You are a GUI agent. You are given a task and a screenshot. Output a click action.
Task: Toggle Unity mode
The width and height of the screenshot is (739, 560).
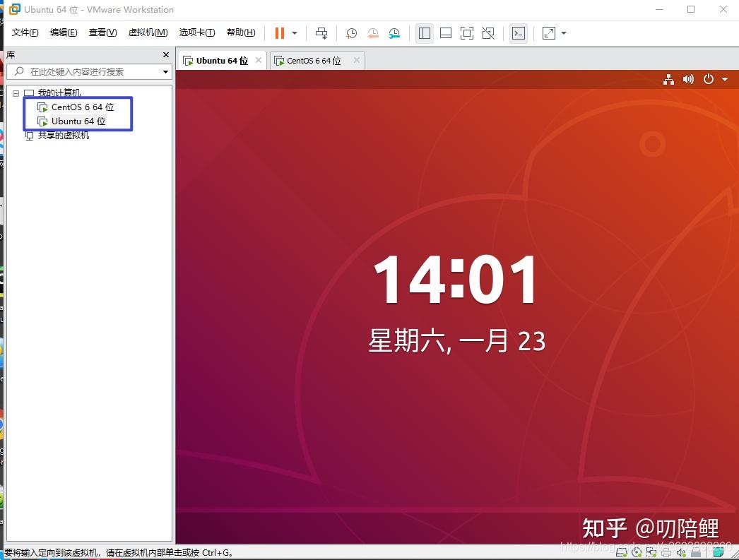tap(488, 32)
